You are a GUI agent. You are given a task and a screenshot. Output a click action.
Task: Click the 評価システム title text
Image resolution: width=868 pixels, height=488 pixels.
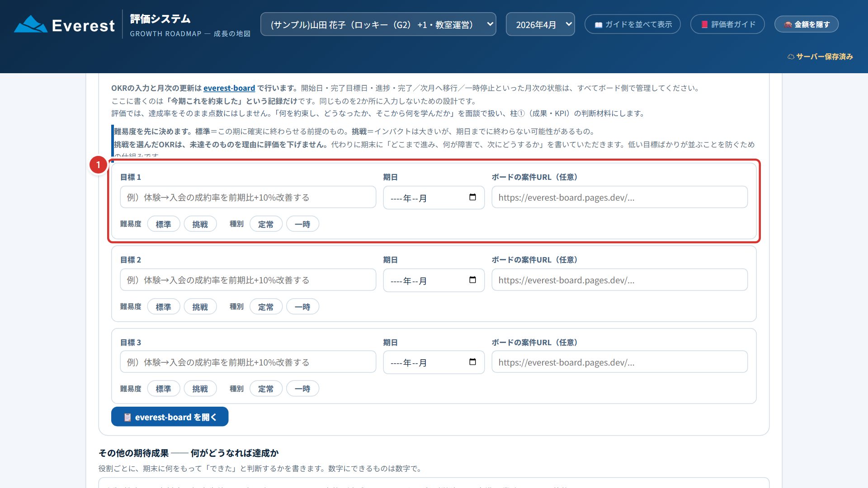pos(160,19)
